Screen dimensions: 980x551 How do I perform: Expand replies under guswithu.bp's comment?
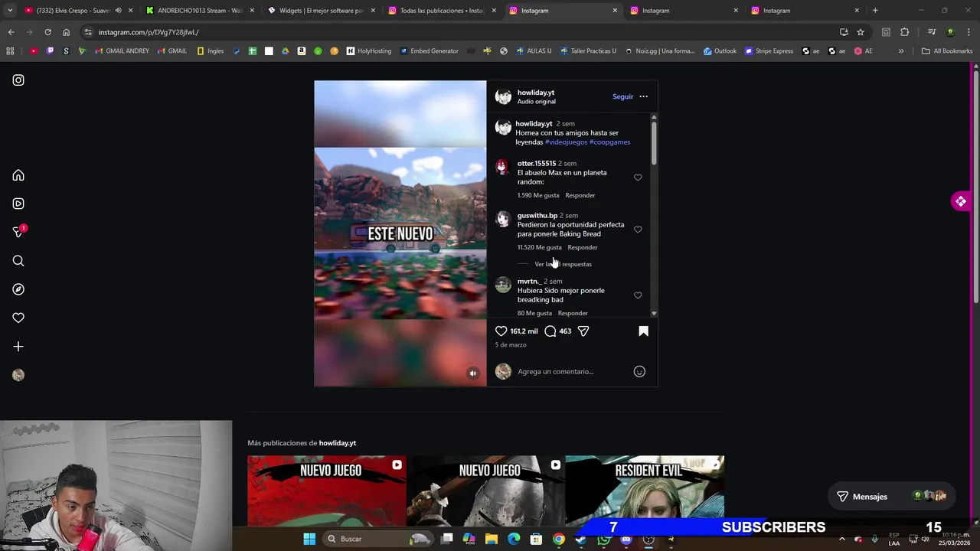(563, 264)
